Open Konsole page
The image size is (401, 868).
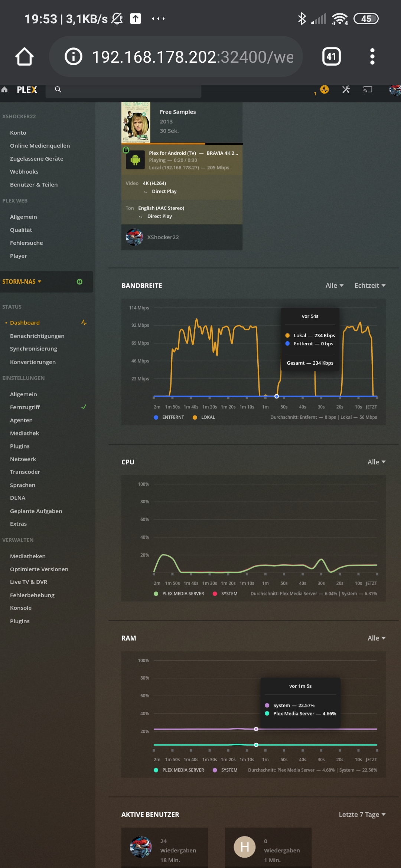(x=21, y=608)
